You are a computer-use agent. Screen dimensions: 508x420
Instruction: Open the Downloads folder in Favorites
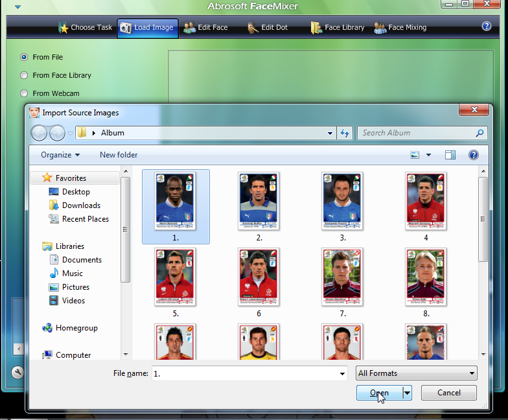point(81,205)
